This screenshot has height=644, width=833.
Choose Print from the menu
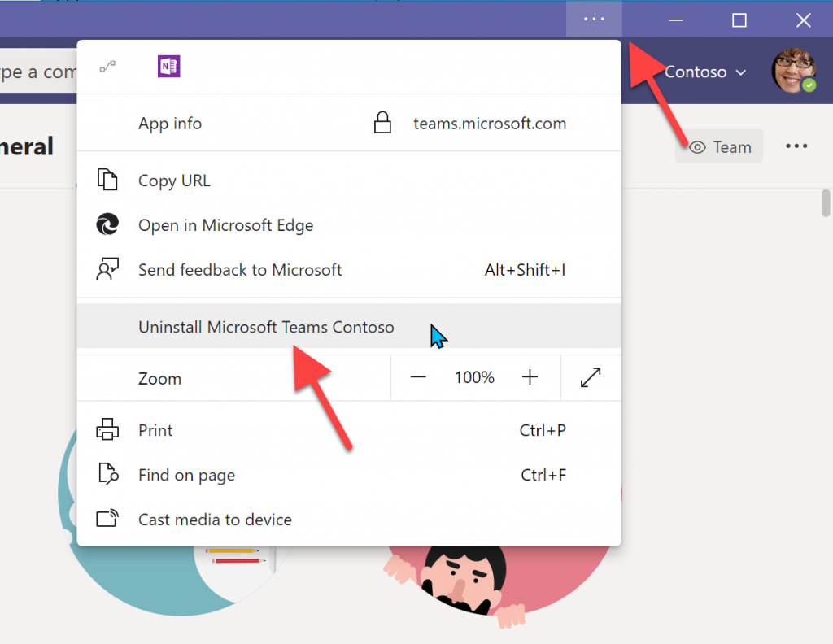click(349, 430)
